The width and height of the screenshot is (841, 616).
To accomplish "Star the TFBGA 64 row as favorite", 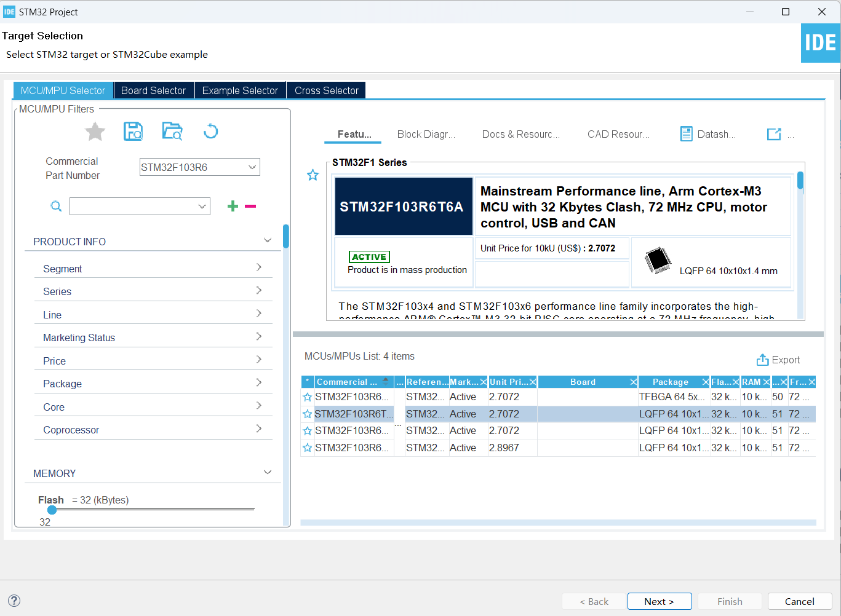I will (308, 397).
